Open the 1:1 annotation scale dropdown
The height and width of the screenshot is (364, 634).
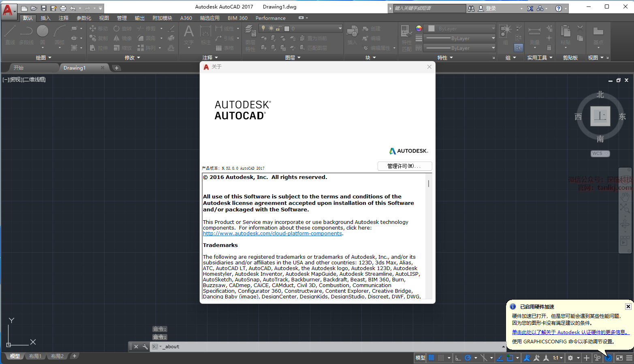(558, 358)
